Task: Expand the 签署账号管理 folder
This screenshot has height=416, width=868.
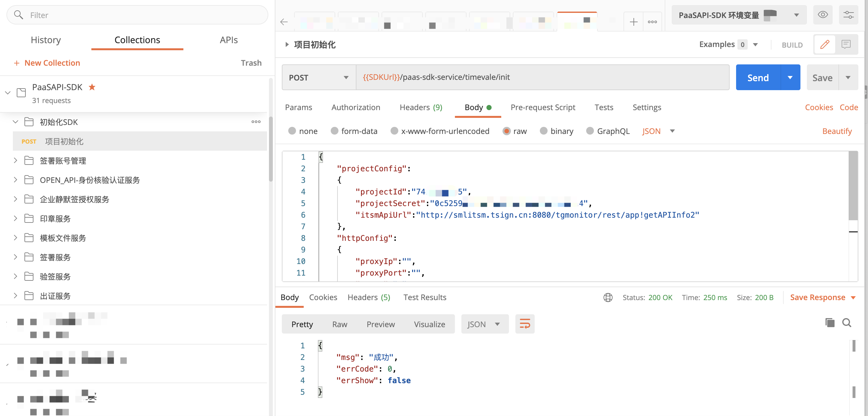Action: point(15,160)
